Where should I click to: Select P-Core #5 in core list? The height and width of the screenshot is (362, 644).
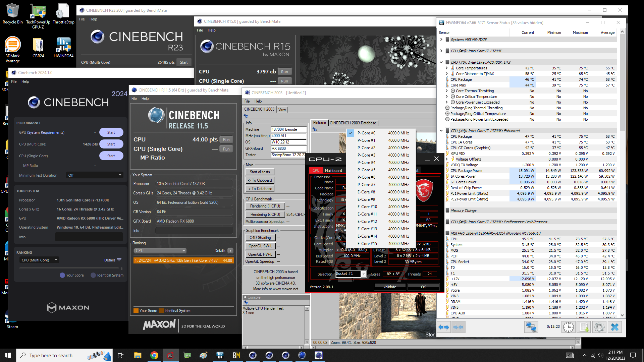[x=381, y=170]
